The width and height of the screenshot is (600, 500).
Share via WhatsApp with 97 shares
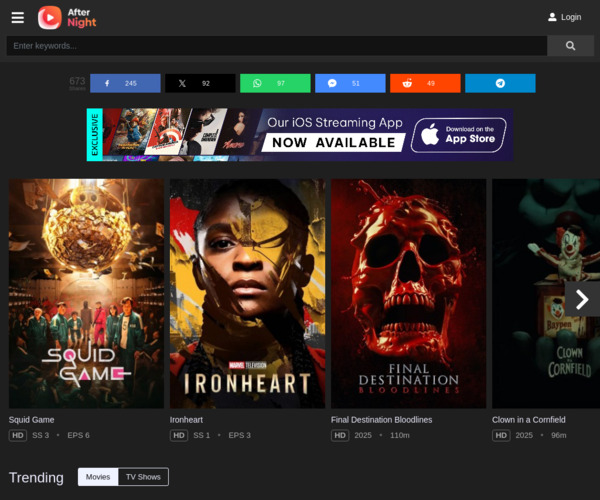(x=275, y=83)
